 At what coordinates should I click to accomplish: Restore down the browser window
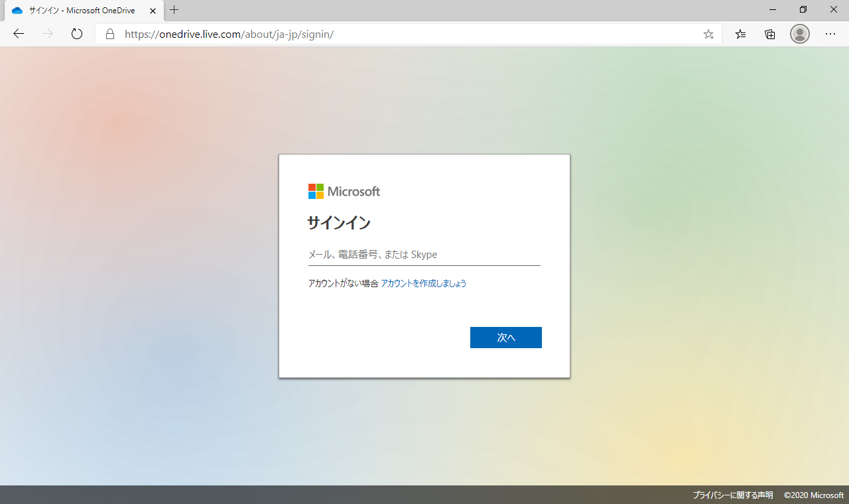pos(803,10)
